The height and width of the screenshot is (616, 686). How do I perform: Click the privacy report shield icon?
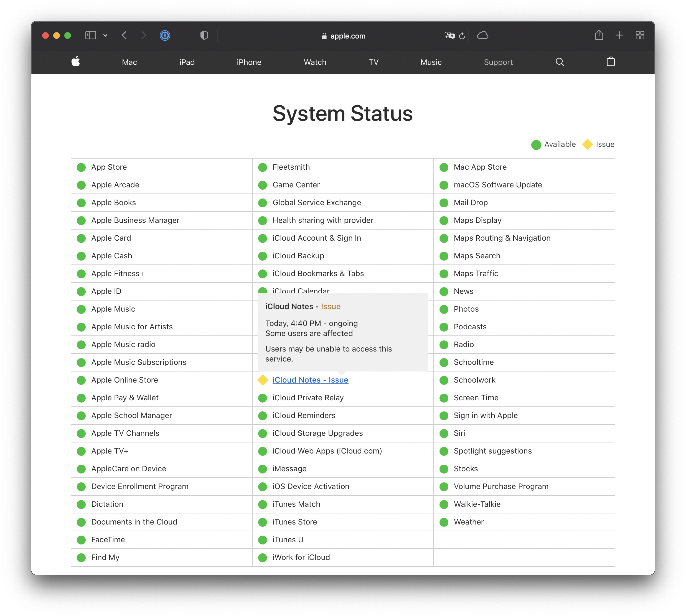pos(204,35)
